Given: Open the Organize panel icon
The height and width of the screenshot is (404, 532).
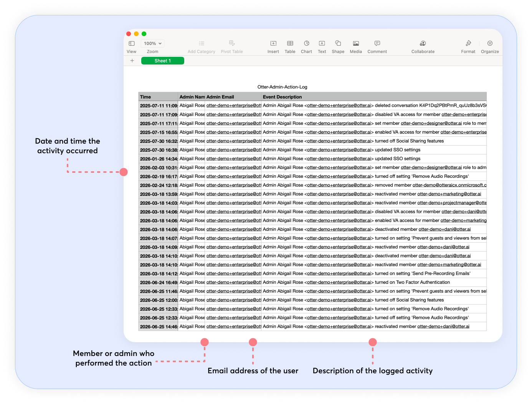Looking at the screenshot, I should coord(490,43).
